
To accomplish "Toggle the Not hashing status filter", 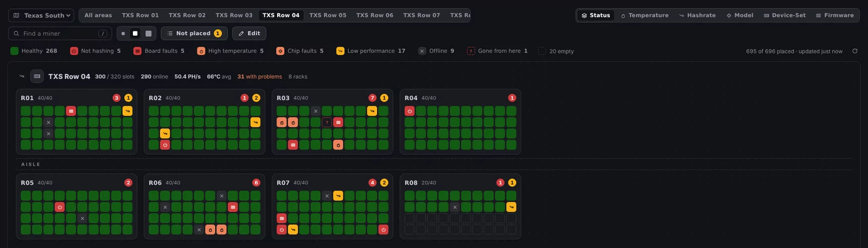I will point(95,51).
